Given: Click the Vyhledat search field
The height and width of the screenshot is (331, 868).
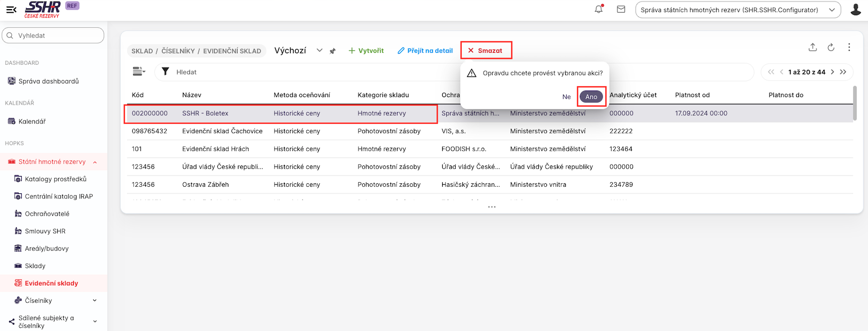Looking at the screenshot, I should click(53, 35).
